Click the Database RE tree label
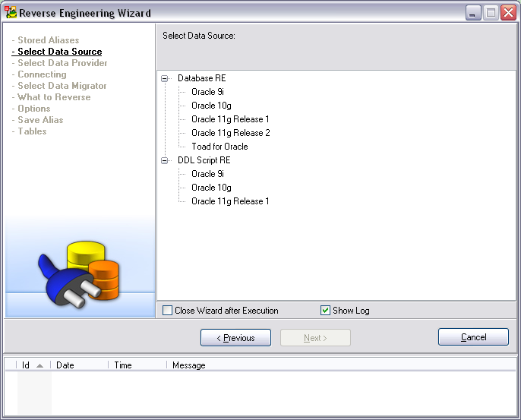Image resolution: width=521 pixels, height=420 pixels. click(202, 78)
